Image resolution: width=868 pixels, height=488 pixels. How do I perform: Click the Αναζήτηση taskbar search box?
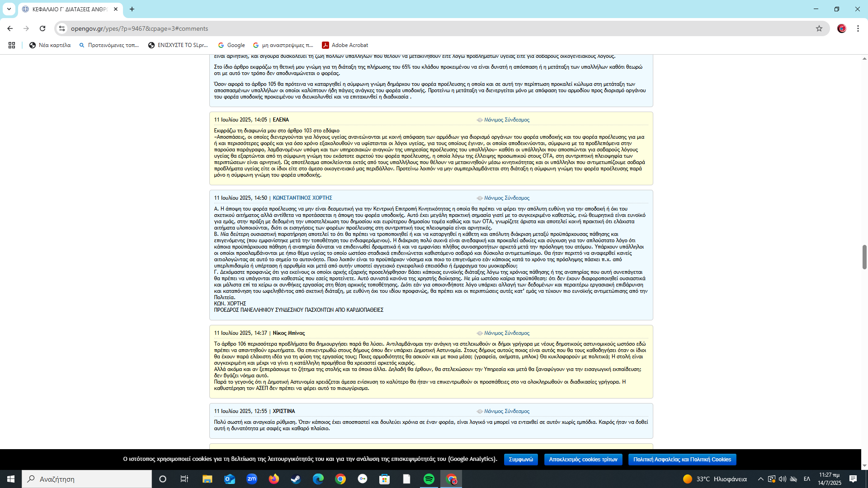87,479
